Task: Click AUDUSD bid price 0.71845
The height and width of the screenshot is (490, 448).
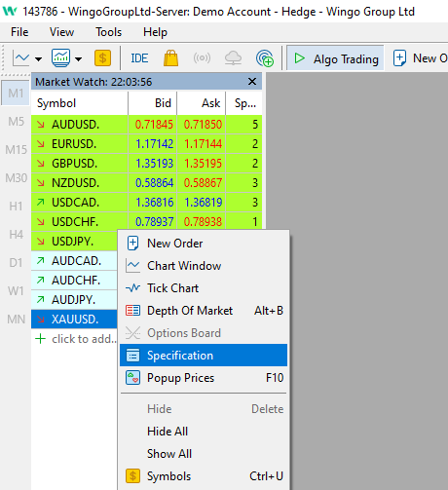Action: coord(154,125)
